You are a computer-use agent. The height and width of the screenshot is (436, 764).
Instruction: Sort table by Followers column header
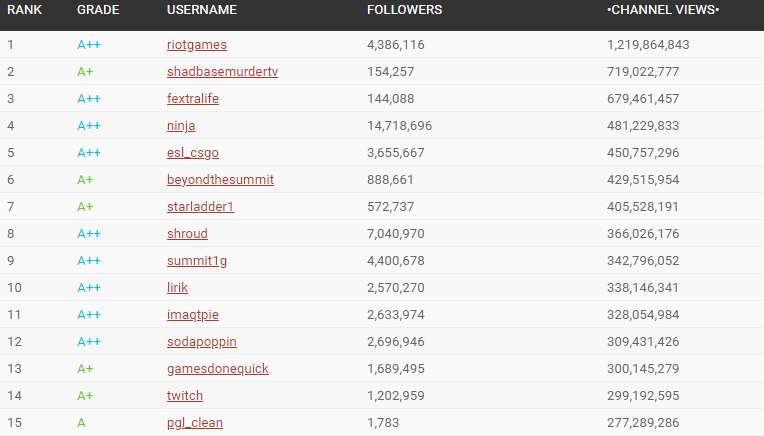point(404,10)
